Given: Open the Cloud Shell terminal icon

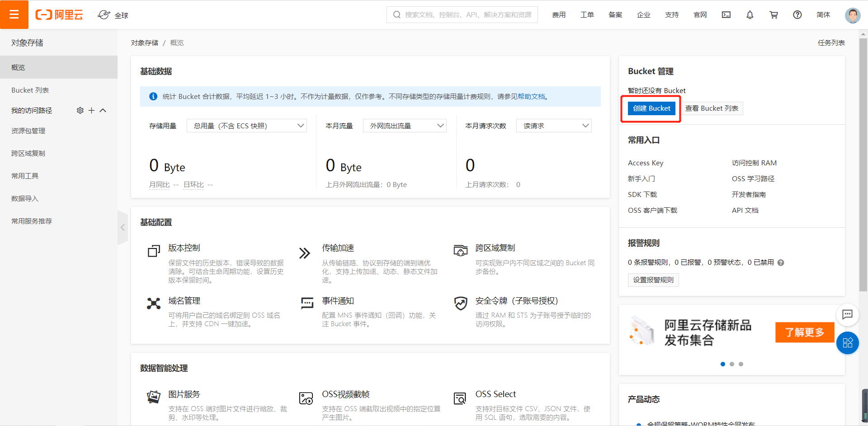Looking at the screenshot, I should click(x=726, y=15).
